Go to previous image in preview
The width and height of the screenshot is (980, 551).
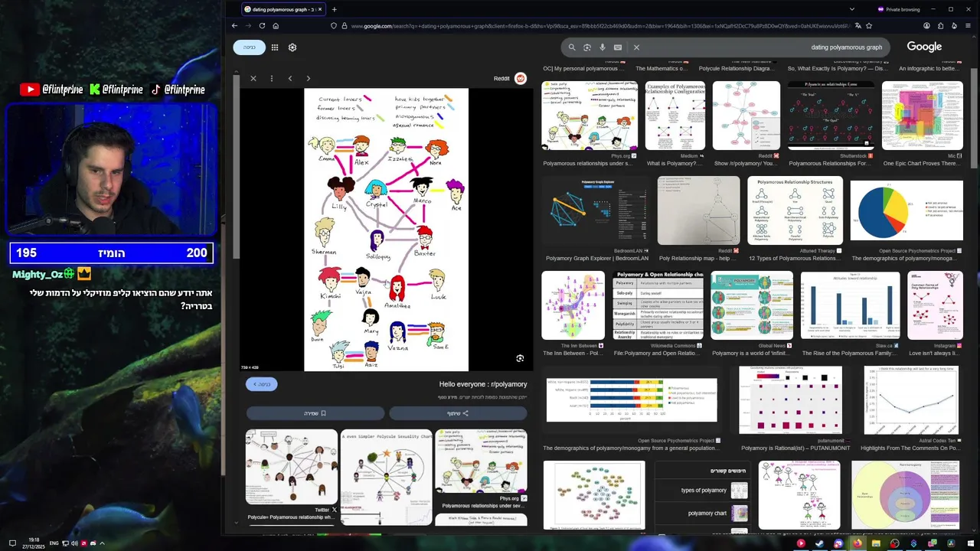point(290,78)
